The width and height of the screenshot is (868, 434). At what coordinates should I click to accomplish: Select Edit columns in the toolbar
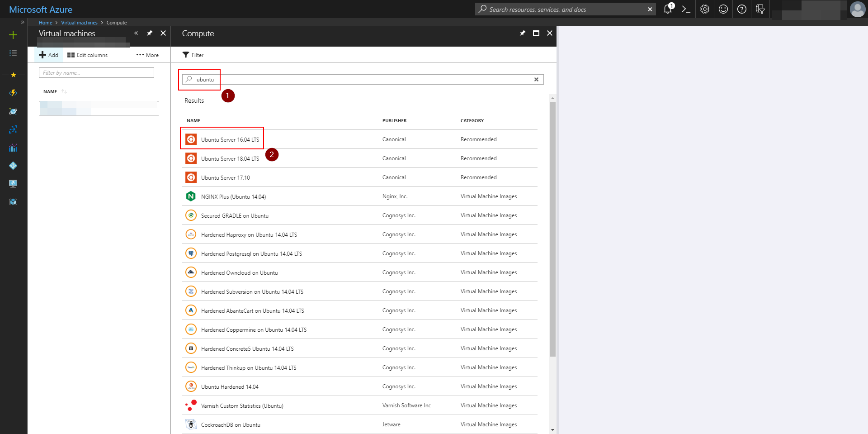point(87,55)
